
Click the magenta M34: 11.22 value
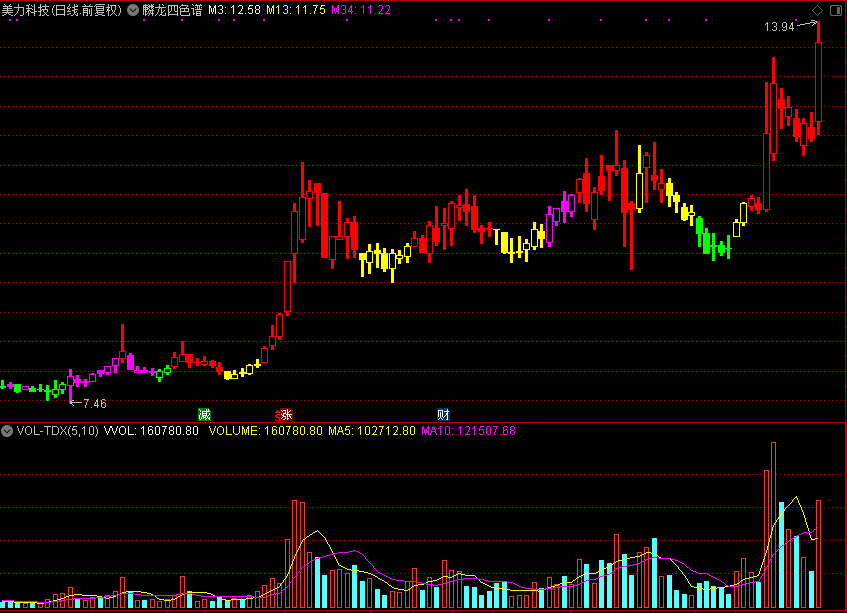click(x=361, y=10)
